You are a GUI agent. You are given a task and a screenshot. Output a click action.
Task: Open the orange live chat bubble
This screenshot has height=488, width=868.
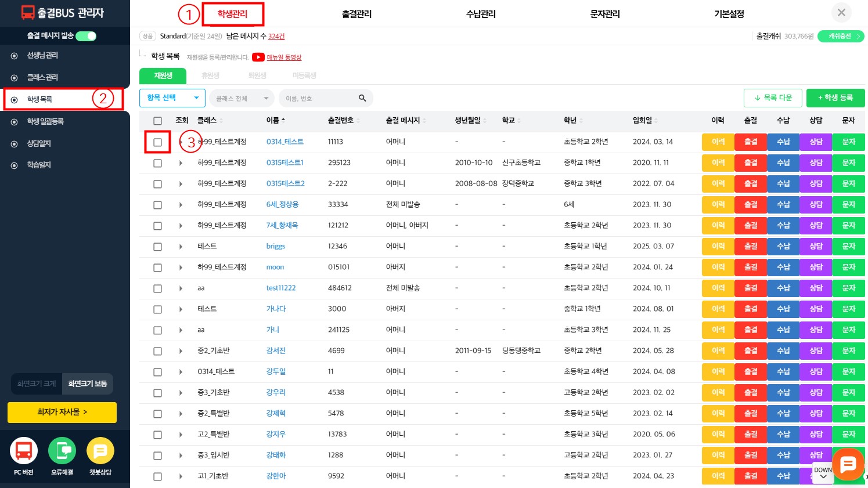pos(848,464)
